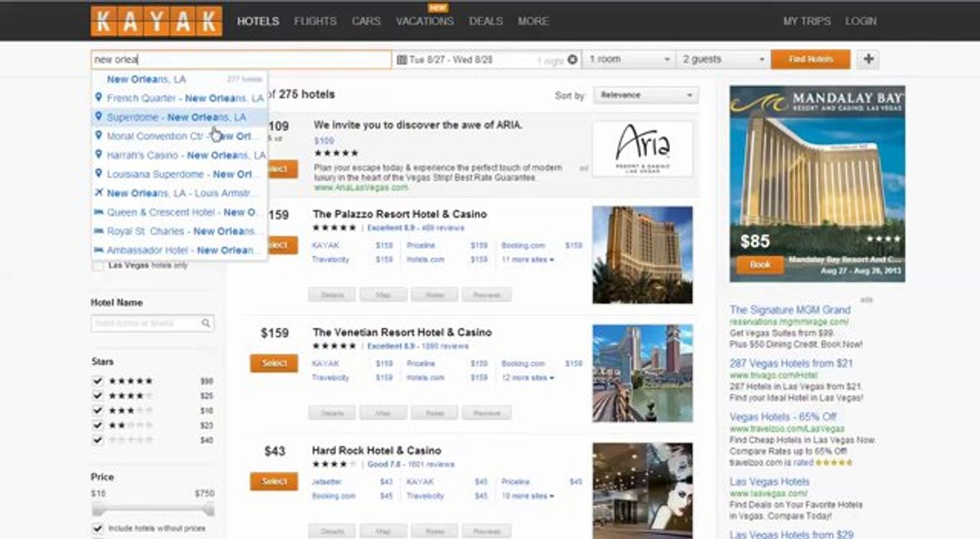Select New Orleans, LA top suggestion
The height and width of the screenshot is (539, 980).
[179, 79]
